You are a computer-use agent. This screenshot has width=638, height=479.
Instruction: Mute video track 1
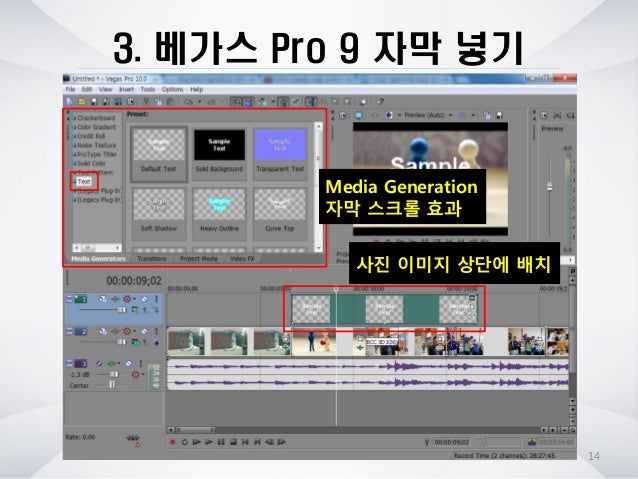point(144,299)
